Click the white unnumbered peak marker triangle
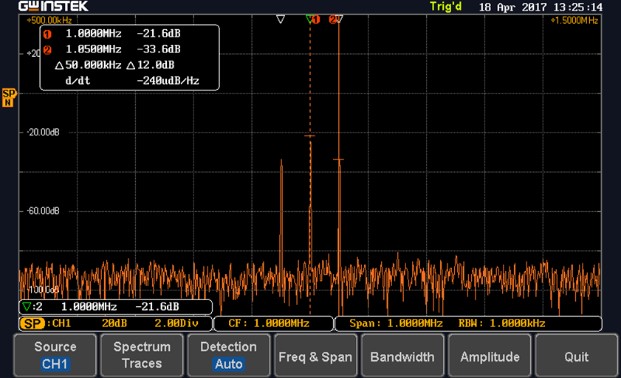Image resolution: width=621 pixels, height=378 pixels. pyautogui.click(x=280, y=19)
